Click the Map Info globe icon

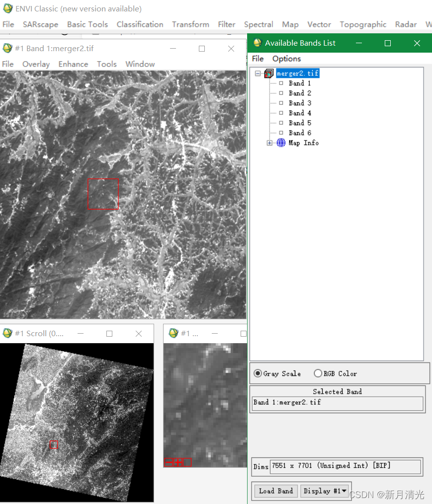[x=281, y=143]
